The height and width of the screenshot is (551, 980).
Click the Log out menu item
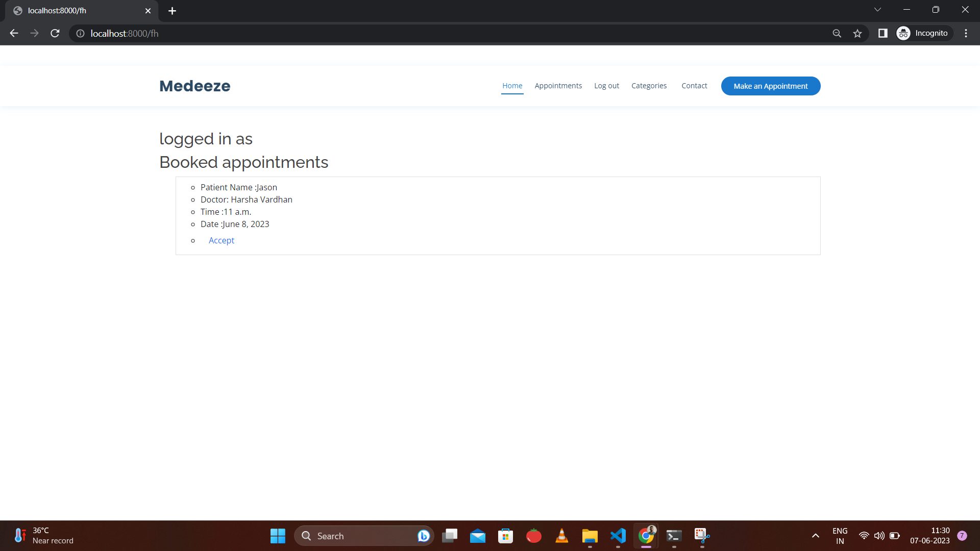click(606, 85)
